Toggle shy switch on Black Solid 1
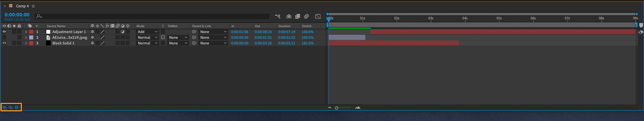The image size is (644, 121). point(92,43)
